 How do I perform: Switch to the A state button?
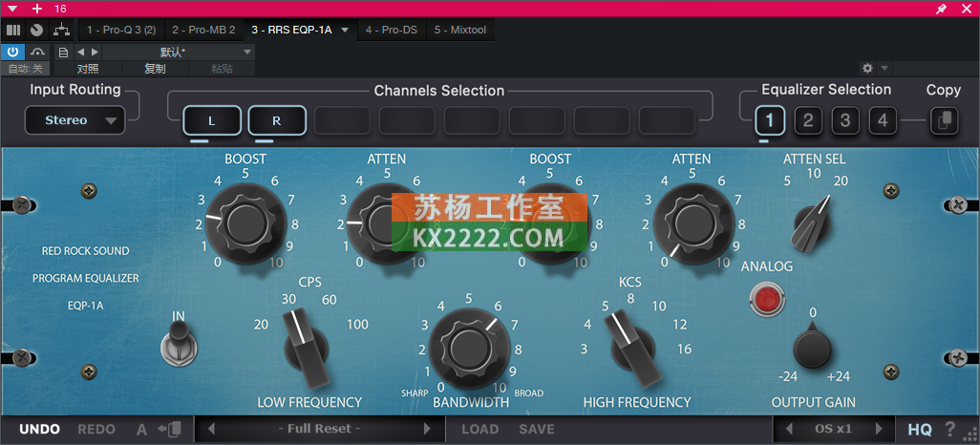click(x=142, y=430)
